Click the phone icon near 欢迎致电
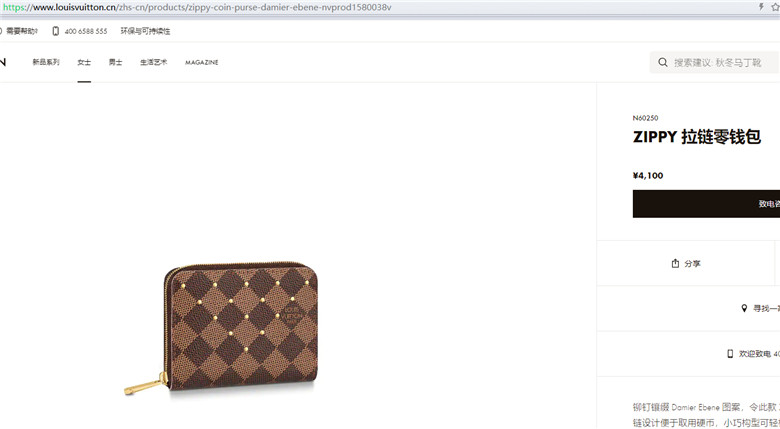Image resolution: width=780 pixels, height=429 pixels. [730, 354]
